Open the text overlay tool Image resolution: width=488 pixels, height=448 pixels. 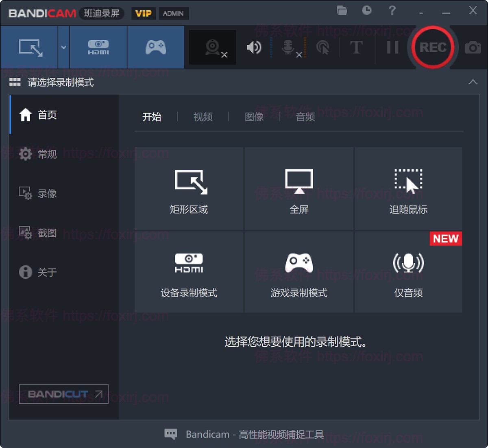tap(357, 47)
